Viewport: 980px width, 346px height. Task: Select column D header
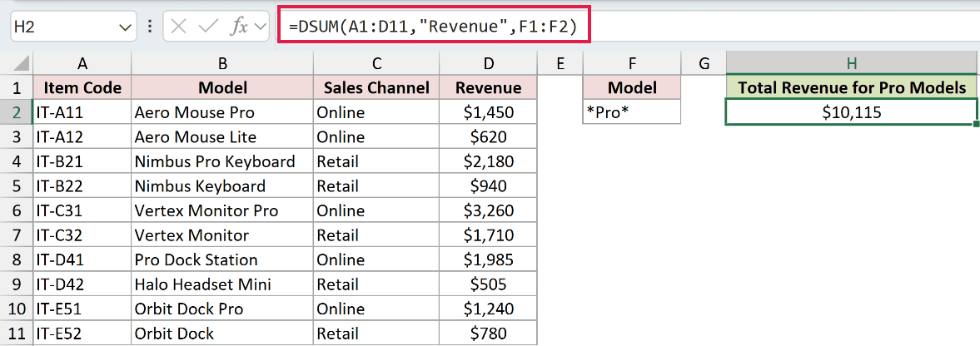[488, 63]
